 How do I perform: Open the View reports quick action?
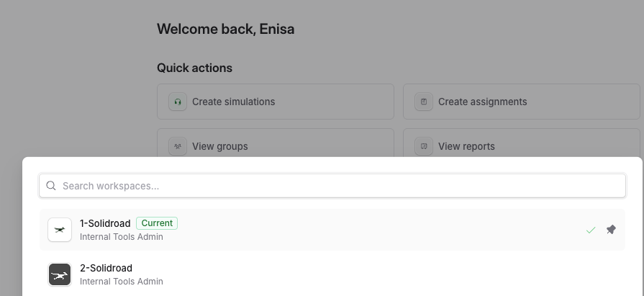(521, 143)
